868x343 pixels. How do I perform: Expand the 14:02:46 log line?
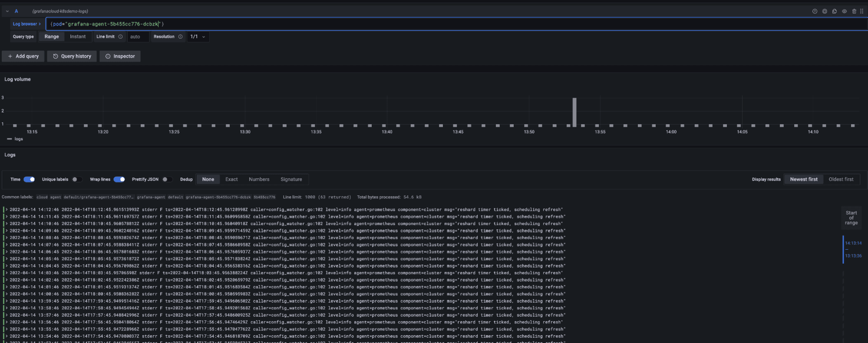tap(7, 280)
